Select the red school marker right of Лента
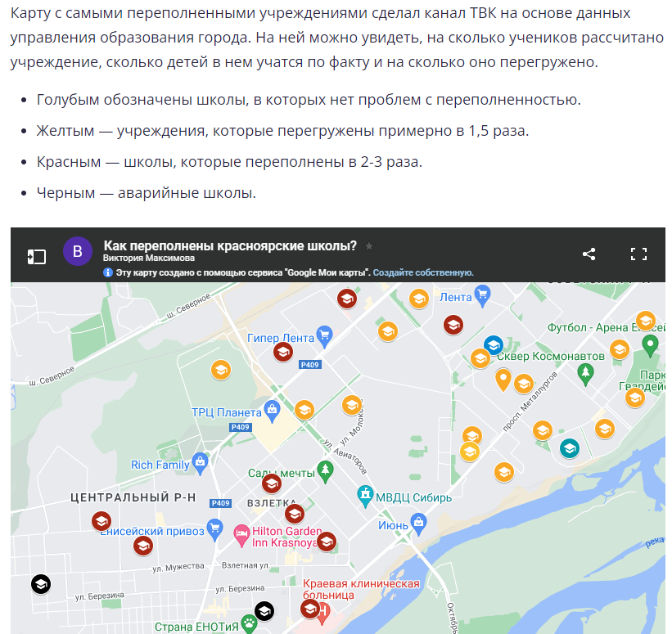This screenshot has height=634, width=672. 453,325
